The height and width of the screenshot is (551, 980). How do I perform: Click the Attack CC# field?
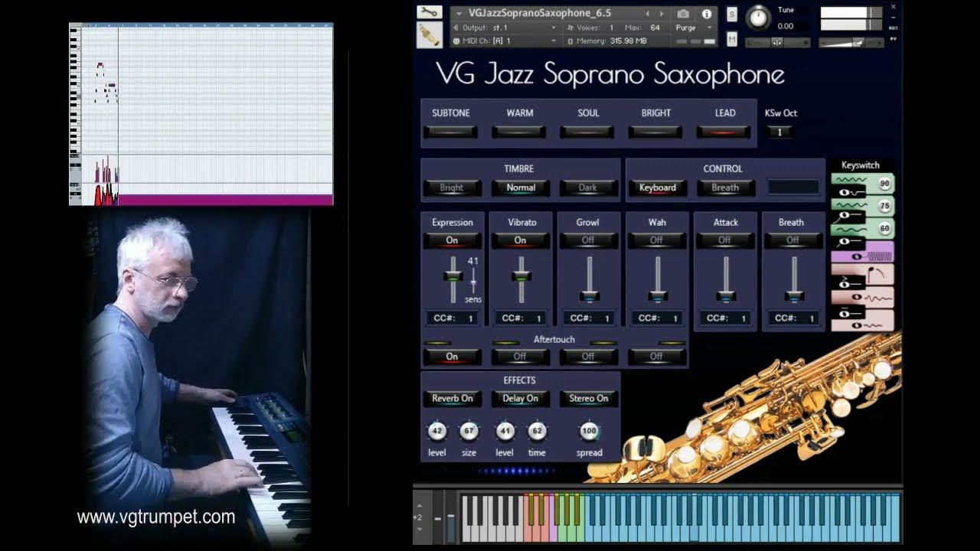click(x=725, y=318)
